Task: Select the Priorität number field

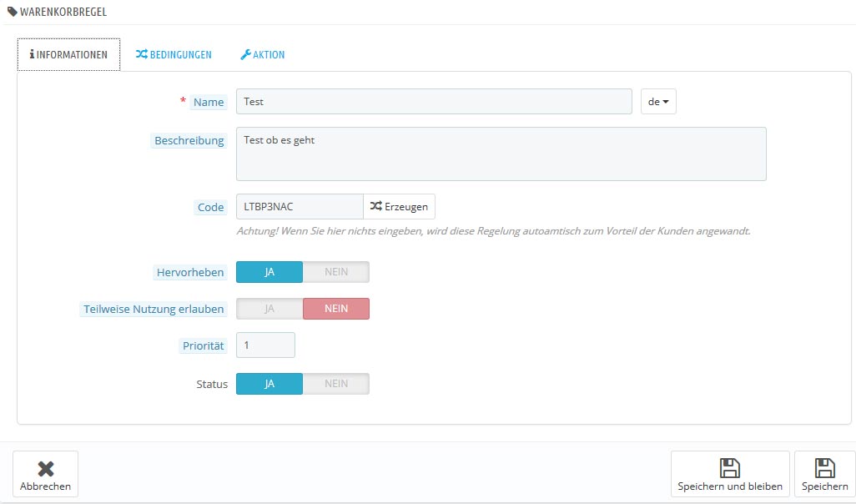Action: pos(265,345)
